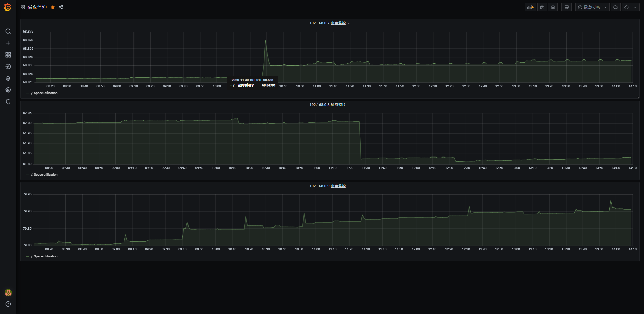Toggle the cycle view mode monitor icon
The height and width of the screenshot is (314, 644).
click(567, 7)
